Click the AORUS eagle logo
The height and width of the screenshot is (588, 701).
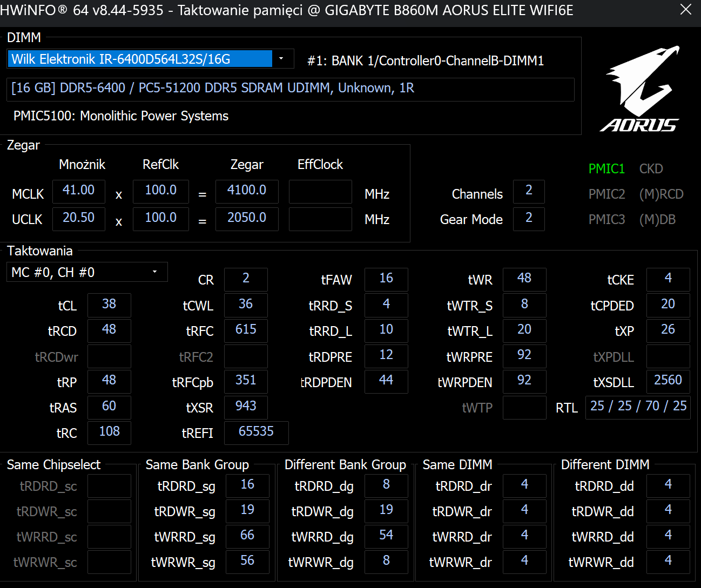tap(641, 89)
